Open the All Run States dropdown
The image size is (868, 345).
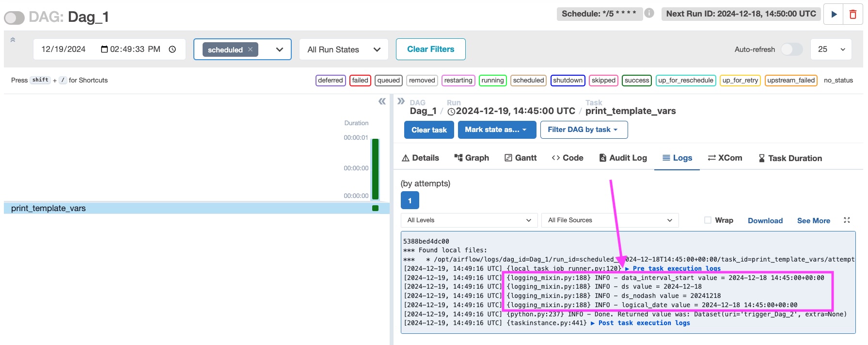pos(344,49)
